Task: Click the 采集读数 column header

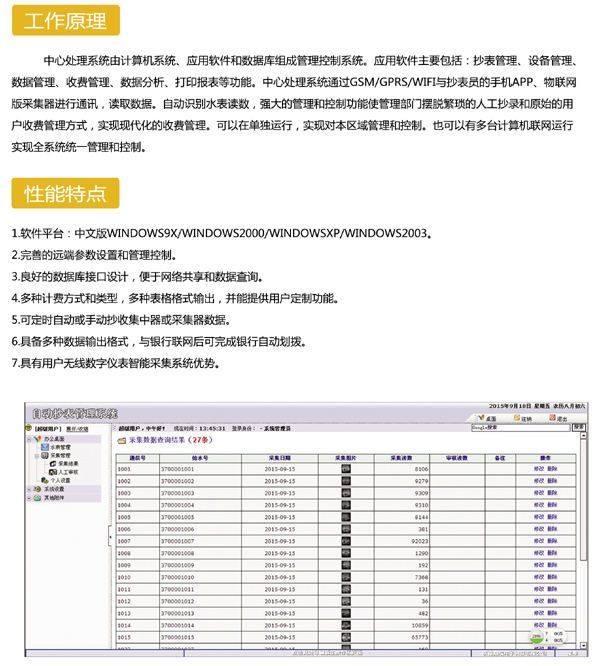Action: pyautogui.click(x=402, y=458)
